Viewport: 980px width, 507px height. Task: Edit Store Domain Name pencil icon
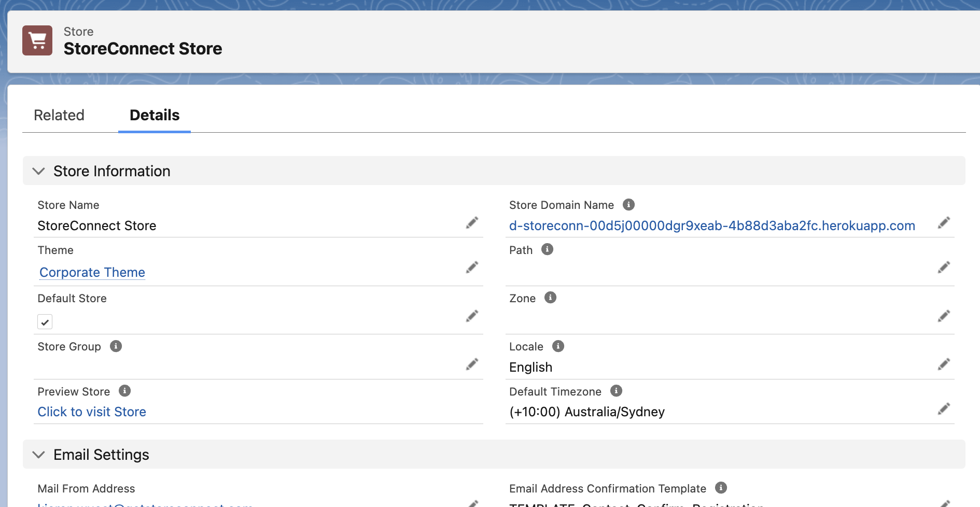[944, 223]
